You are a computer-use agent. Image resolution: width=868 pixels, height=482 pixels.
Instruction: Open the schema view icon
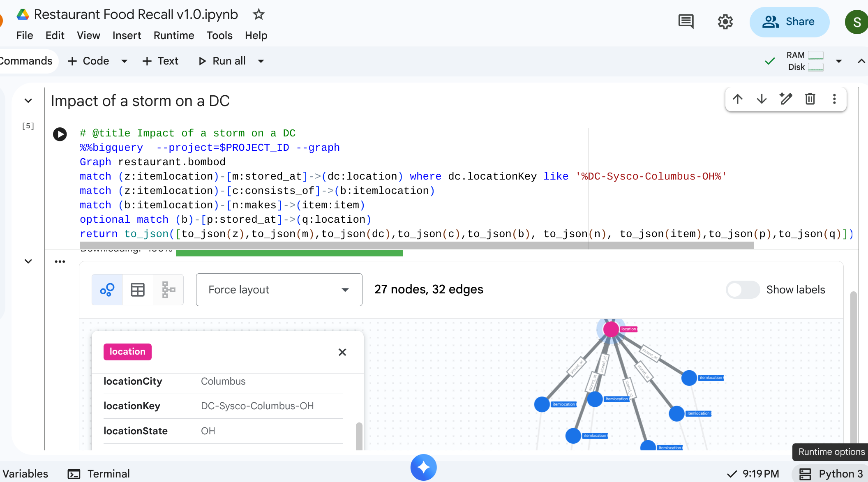[x=168, y=290]
